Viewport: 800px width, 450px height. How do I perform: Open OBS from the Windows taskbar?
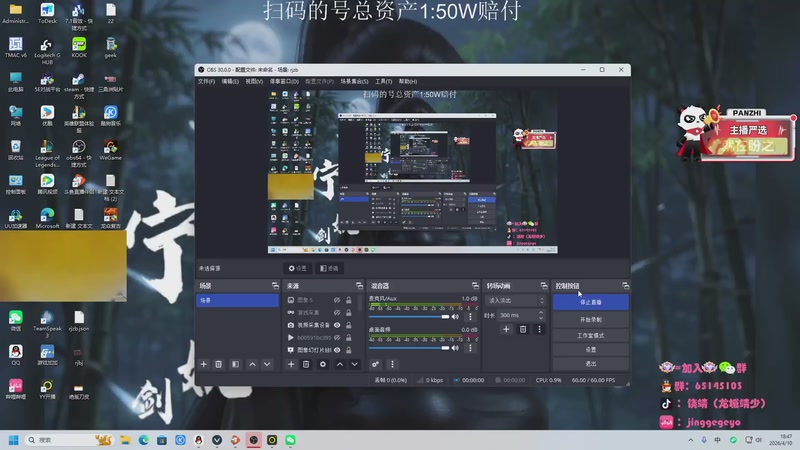(x=254, y=440)
